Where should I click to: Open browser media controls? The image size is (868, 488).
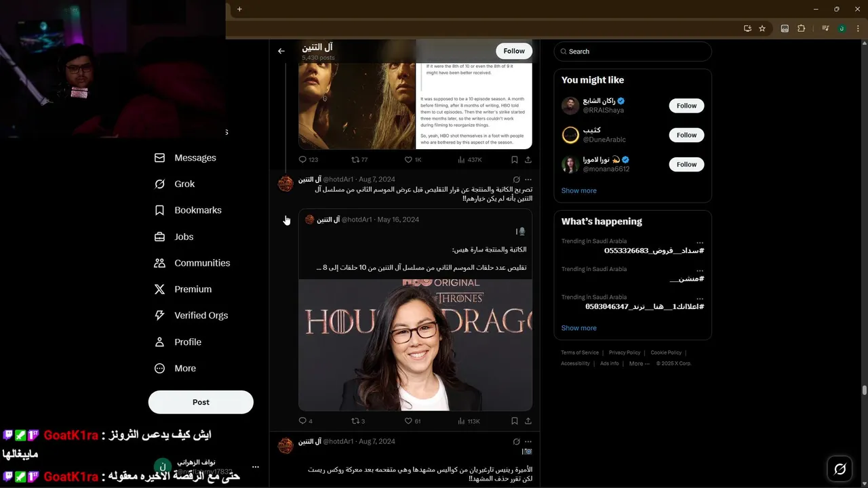tap(825, 28)
